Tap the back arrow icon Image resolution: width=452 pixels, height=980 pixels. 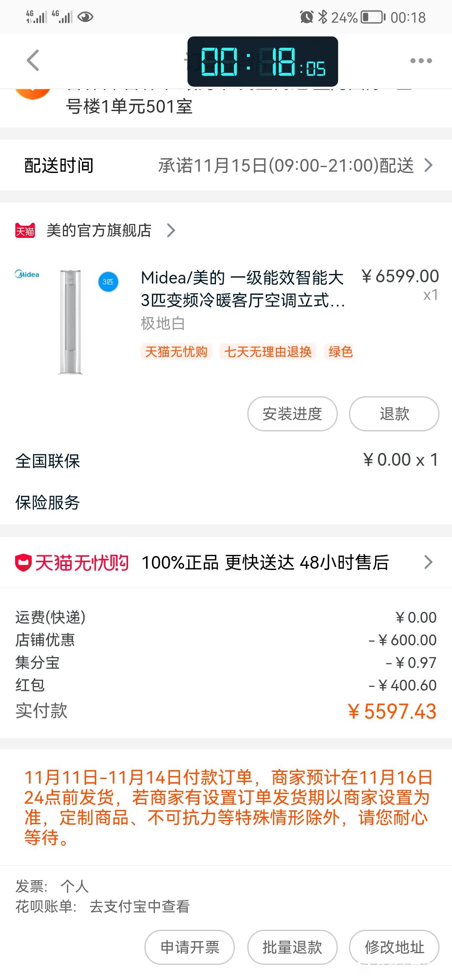click(33, 60)
